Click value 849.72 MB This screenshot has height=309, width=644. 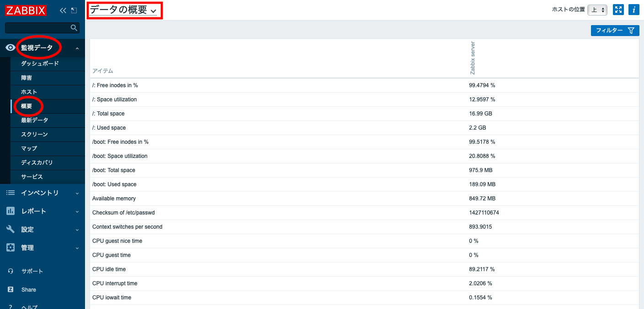(x=482, y=199)
